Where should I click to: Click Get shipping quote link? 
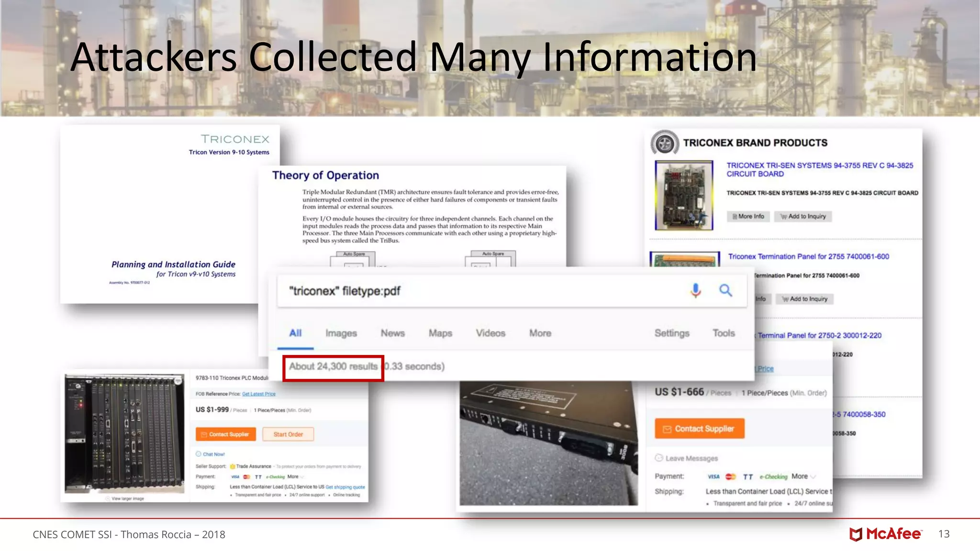345,487
